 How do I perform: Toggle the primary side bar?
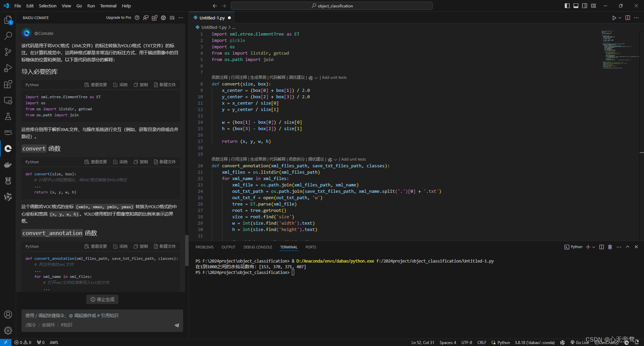pos(567,6)
